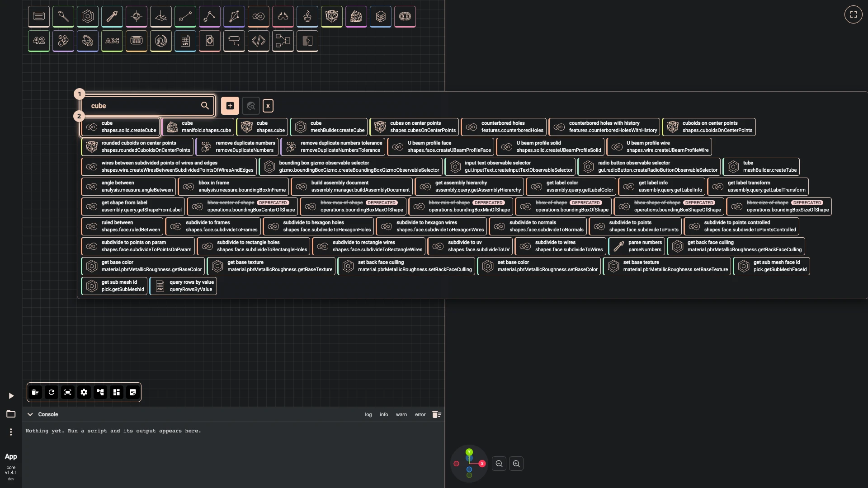Click the clear-canvas trash icon in bottom toolbar

coord(35,392)
